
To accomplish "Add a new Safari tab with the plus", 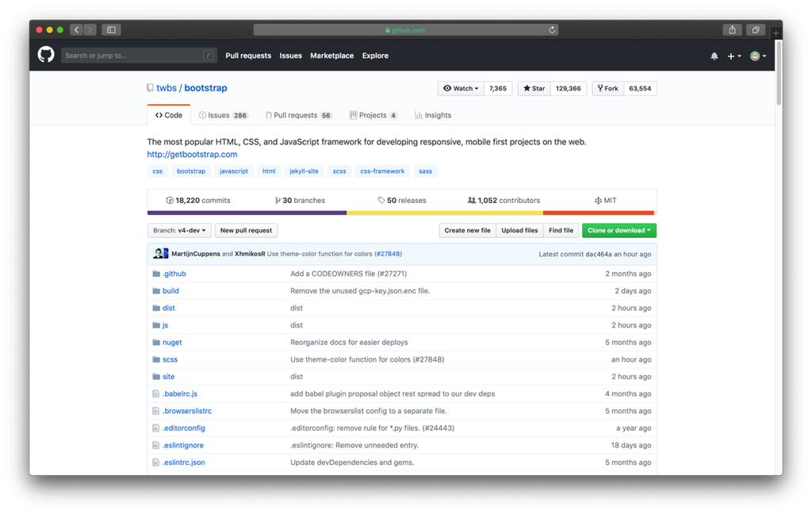I will click(x=776, y=33).
